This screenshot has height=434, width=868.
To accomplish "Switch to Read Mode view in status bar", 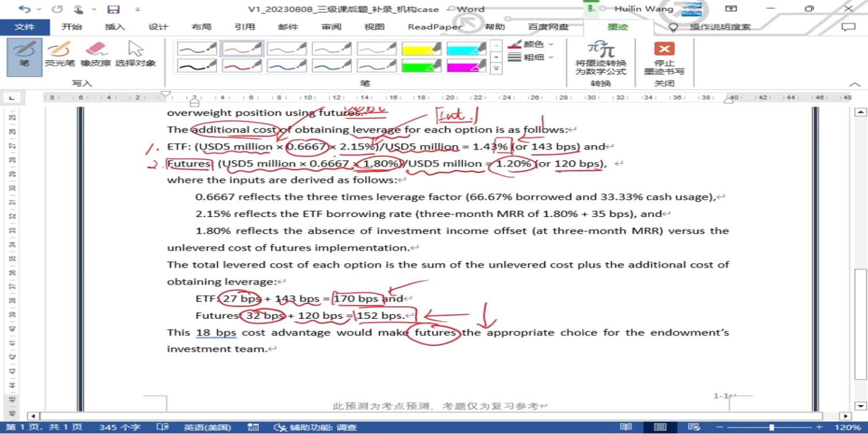I will (626, 427).
